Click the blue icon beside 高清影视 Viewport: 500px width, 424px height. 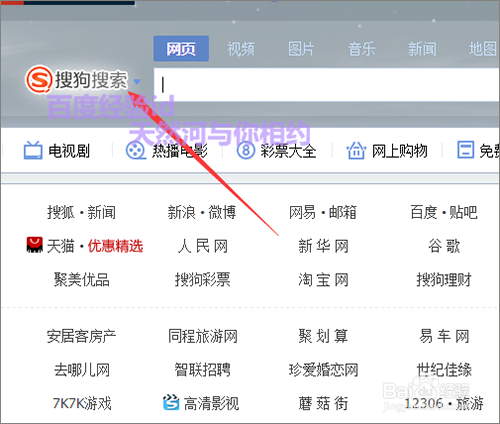171,402
